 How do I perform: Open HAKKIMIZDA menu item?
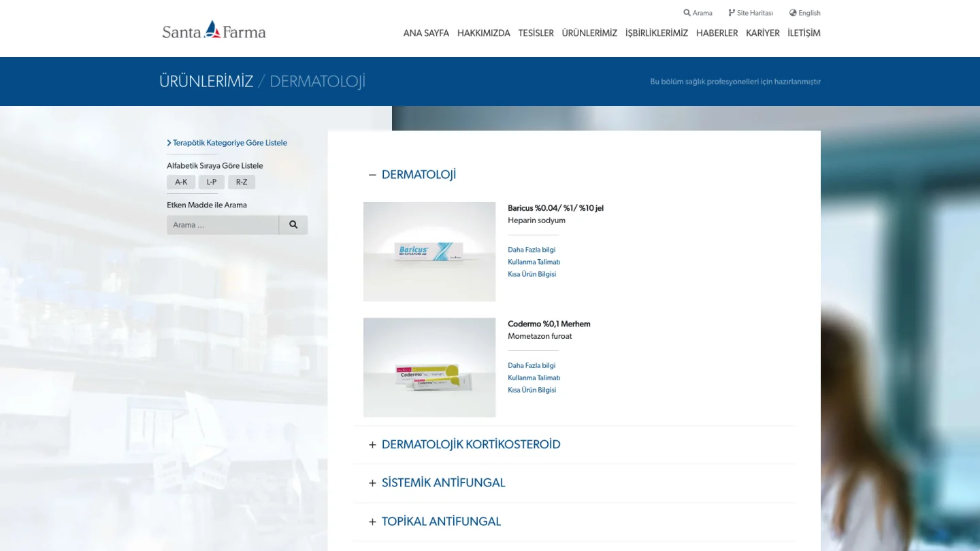[484, 33]
